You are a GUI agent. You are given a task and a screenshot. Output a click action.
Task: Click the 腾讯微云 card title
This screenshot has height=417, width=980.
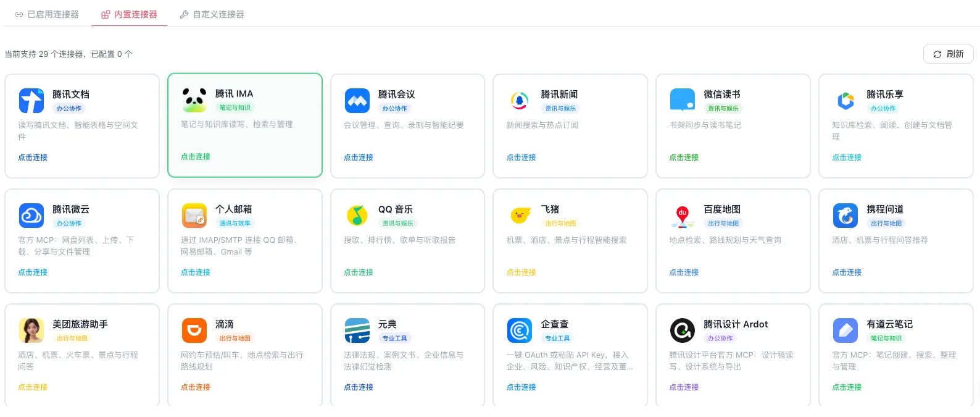click(71, 209)
